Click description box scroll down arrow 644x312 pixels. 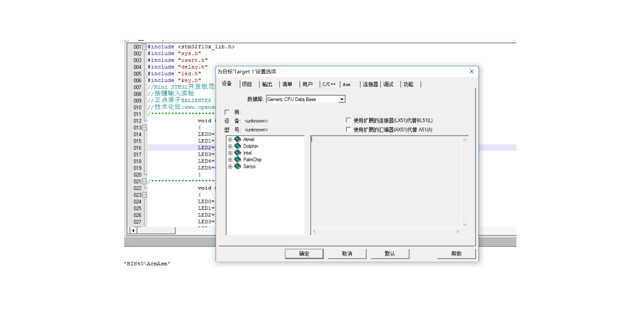(465, 224)
